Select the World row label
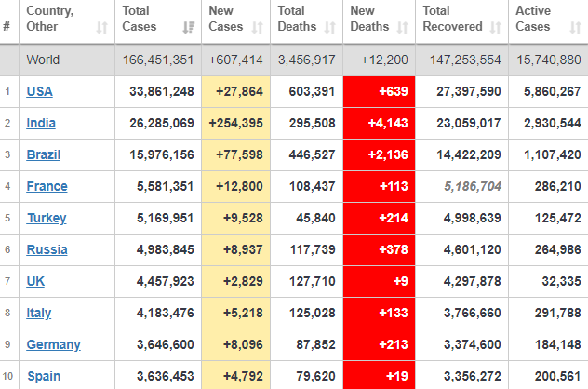The width and height of the screenshot is (588, 389). coord(43,60)
